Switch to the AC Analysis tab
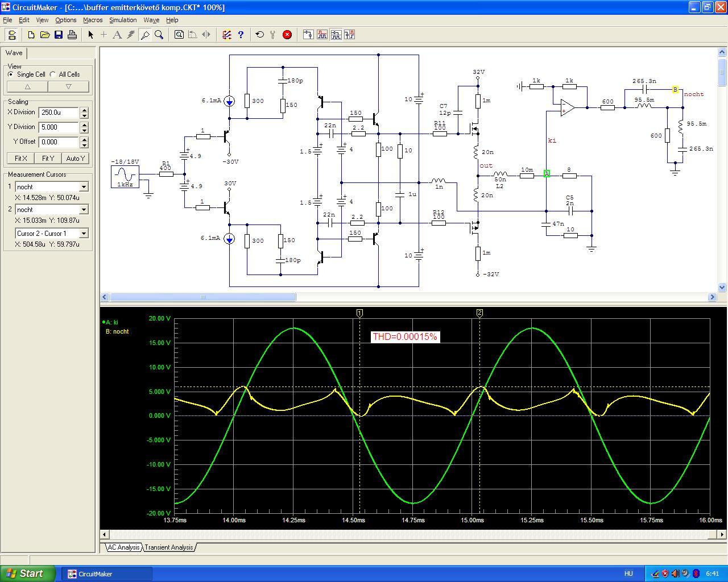 [x=123, y=547]
